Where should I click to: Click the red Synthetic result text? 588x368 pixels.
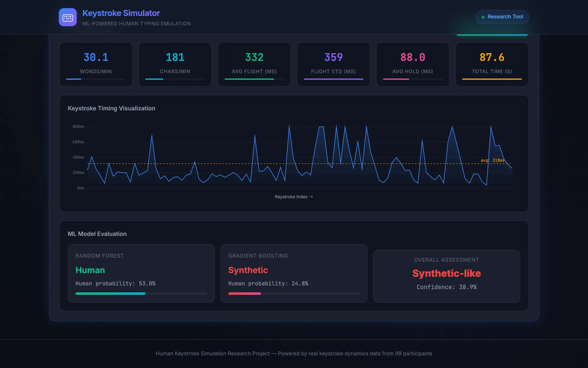pyautogui.click(x=248, y=270)
